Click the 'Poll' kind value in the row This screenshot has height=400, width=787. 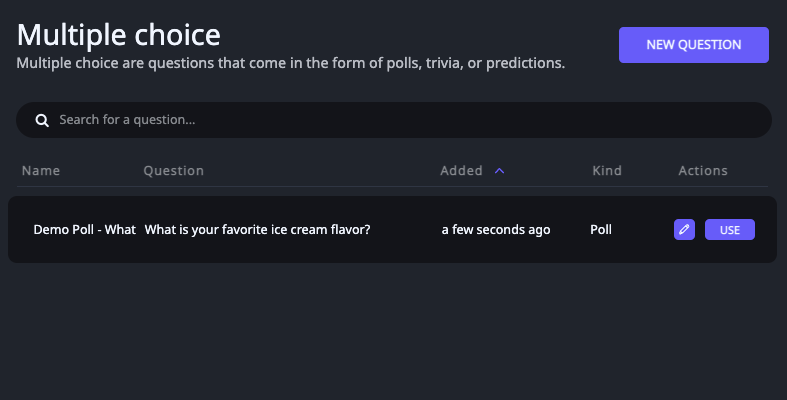(601, 229)
